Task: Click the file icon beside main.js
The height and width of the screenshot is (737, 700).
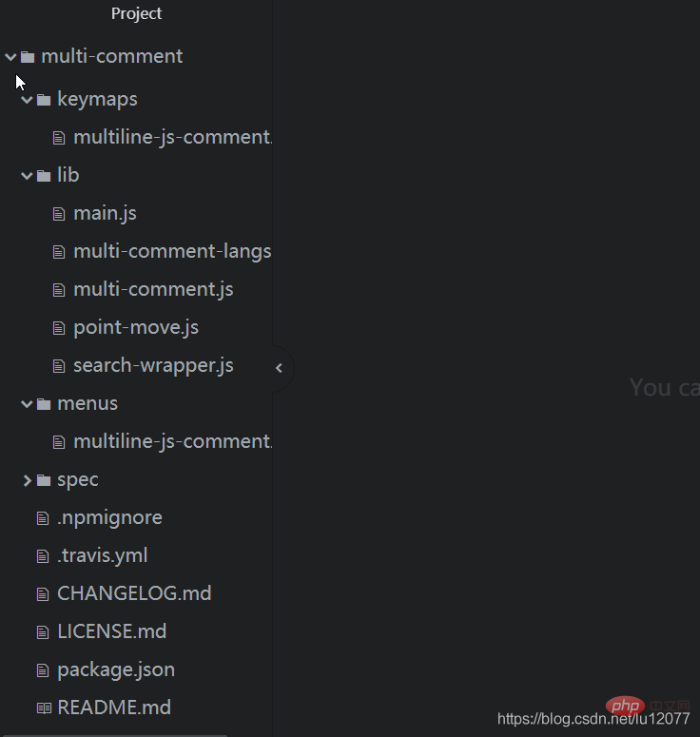Action: (59, 214)
